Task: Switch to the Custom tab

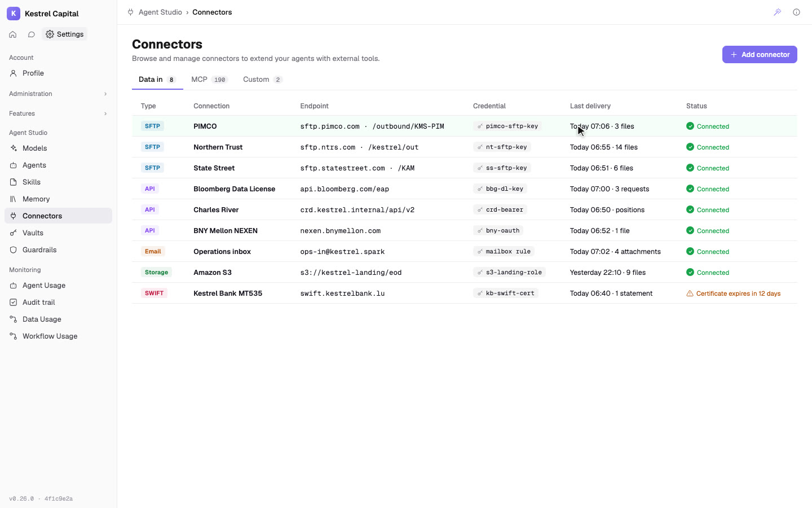Action: click(263, 80)
